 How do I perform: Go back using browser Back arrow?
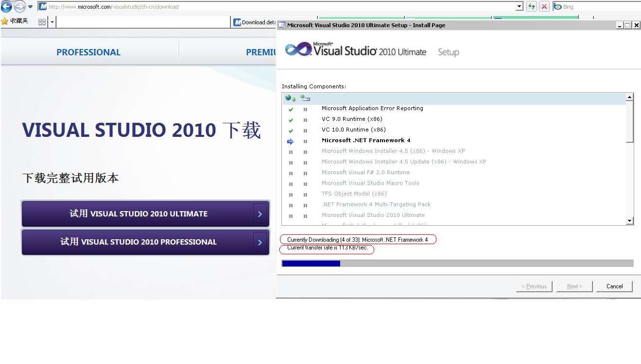[x=6, y=6]
